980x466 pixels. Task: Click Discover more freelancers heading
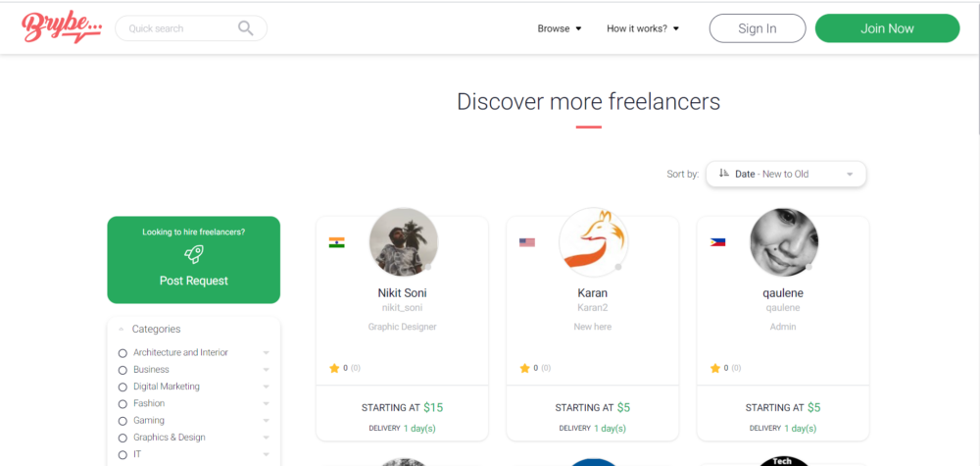coord(589,101)
